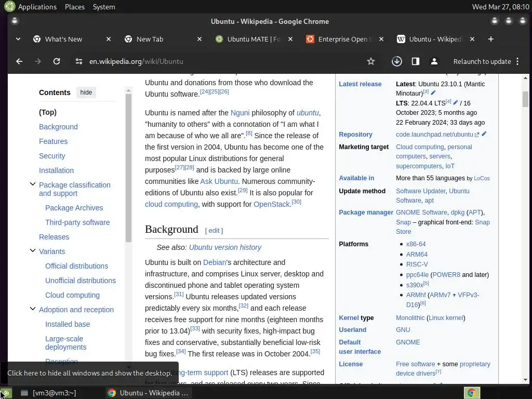Open Ask Ubuntu link
The width and height of the screenshot is (532, 399).
(219, 181)
